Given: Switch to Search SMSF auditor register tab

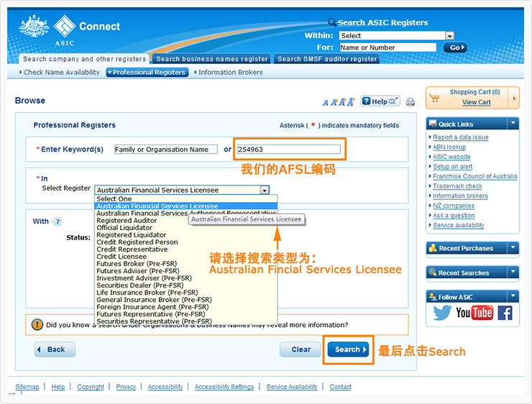Looking at the screenshot, I should [x=326, y=59].
